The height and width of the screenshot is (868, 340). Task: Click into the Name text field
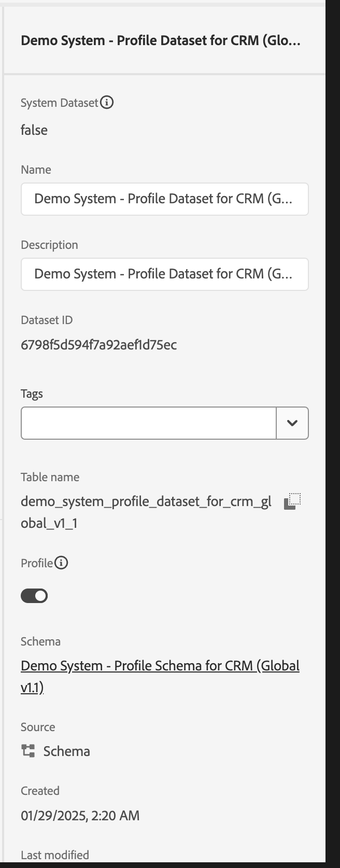coord(164,199)
